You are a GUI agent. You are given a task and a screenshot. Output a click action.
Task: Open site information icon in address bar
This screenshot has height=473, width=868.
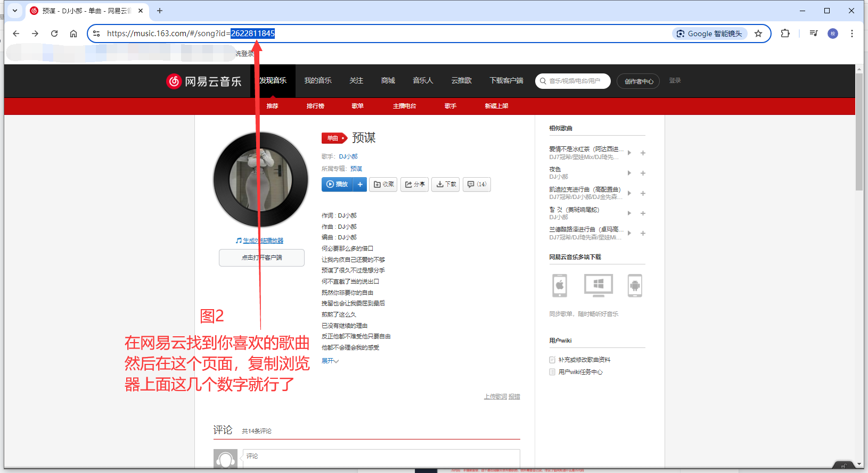click(x=96, y=34)
